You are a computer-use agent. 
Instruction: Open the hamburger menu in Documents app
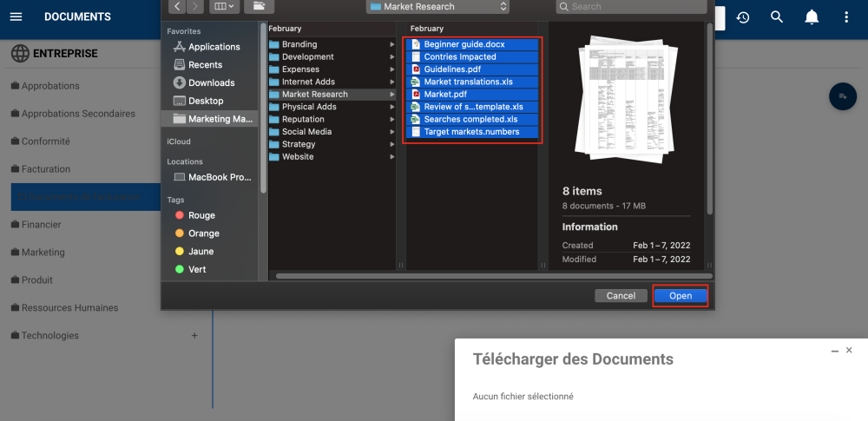(16, 17)
